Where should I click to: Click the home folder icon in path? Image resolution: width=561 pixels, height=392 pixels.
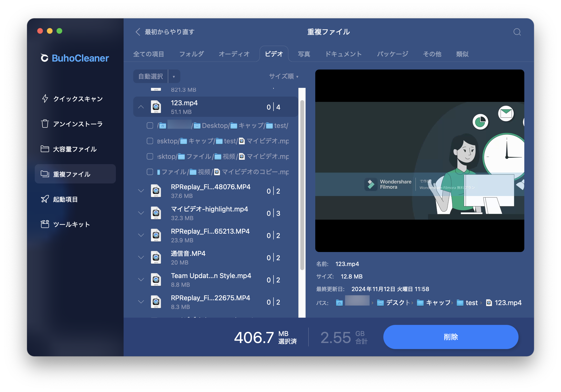tap(339, 303)
